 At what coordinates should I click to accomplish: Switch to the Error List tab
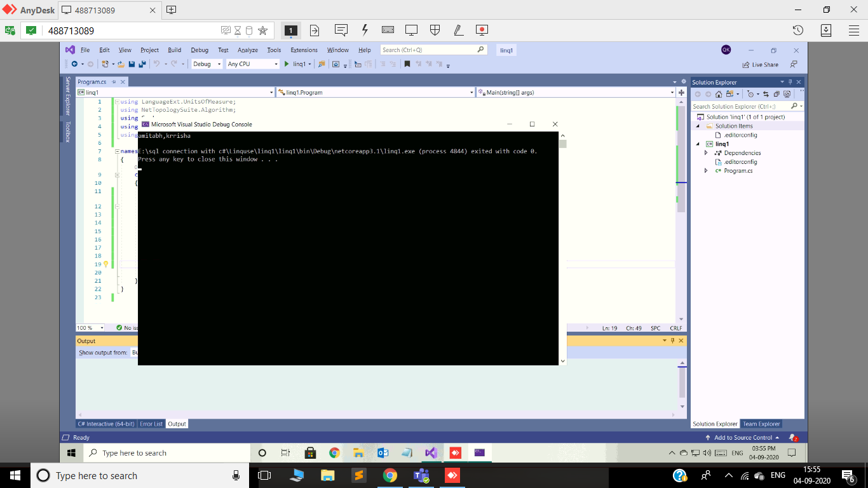coord(151,424)
